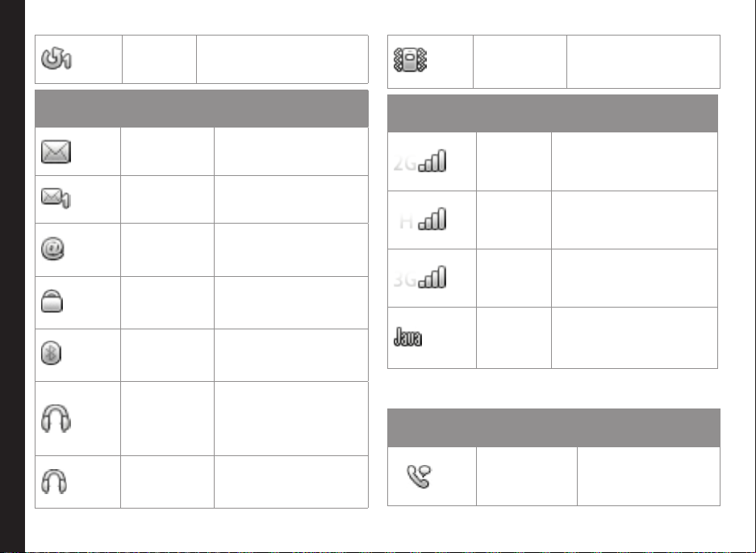Click the Java icon
This screenshot has width=756, height=553.
408,337
